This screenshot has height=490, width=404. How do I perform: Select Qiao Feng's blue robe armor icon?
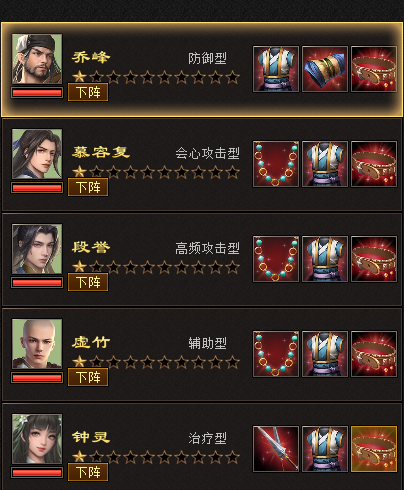click(276, 69)
